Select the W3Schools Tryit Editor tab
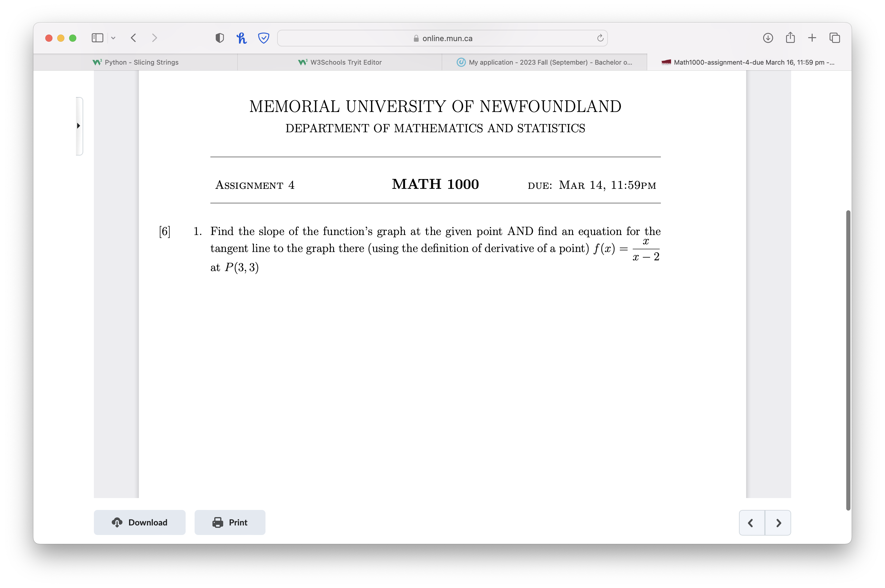Image resolution: width=885 pixels, height=588 pixels. [340, 62]
